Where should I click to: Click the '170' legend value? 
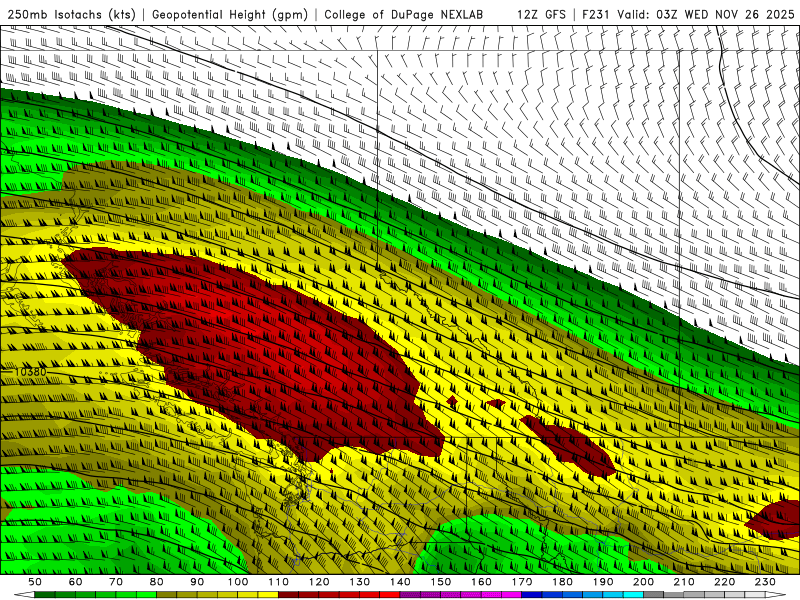(x=522, y=582)
